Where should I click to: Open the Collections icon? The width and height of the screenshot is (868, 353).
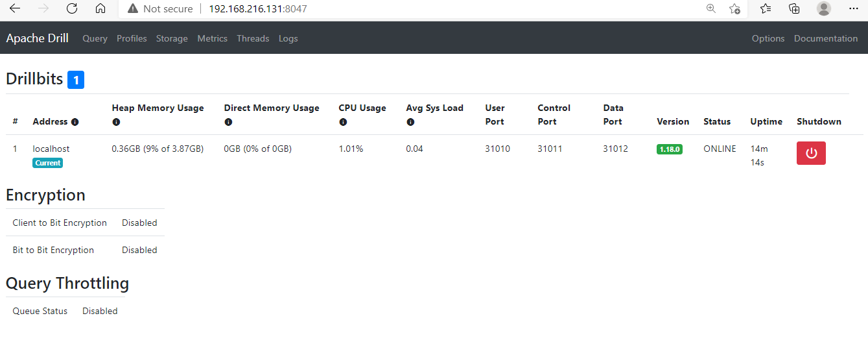pos(794,8)
